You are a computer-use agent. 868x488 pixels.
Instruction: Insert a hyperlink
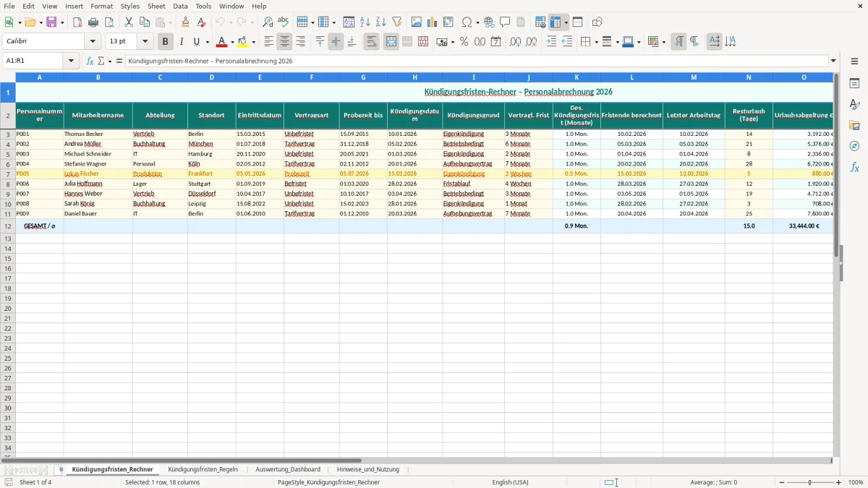[x=489, y=22]
